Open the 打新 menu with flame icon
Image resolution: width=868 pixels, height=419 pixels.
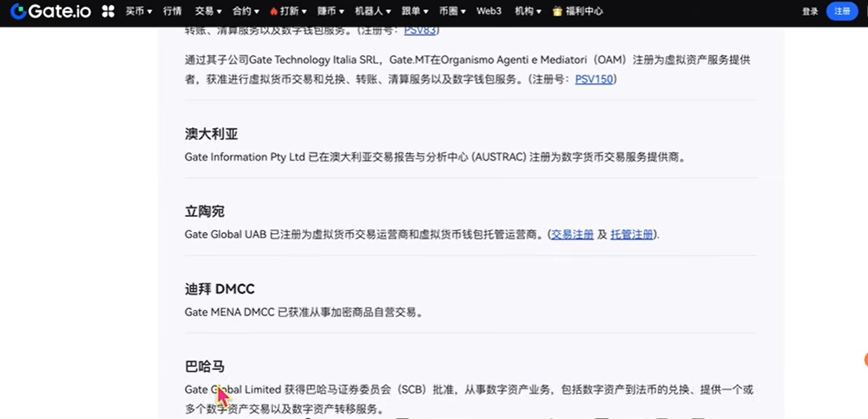click(x=288, y=11)
